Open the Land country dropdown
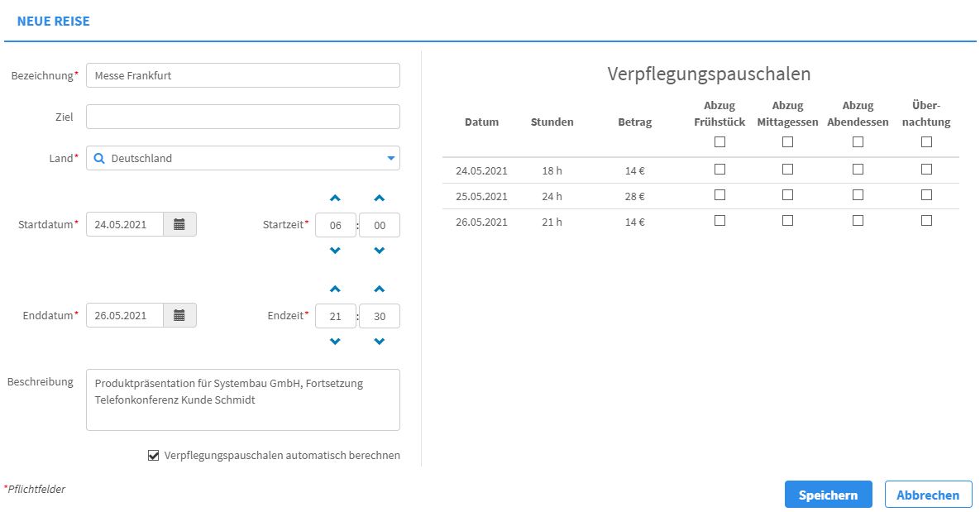The image size is (980, 512). click(393, 157)
